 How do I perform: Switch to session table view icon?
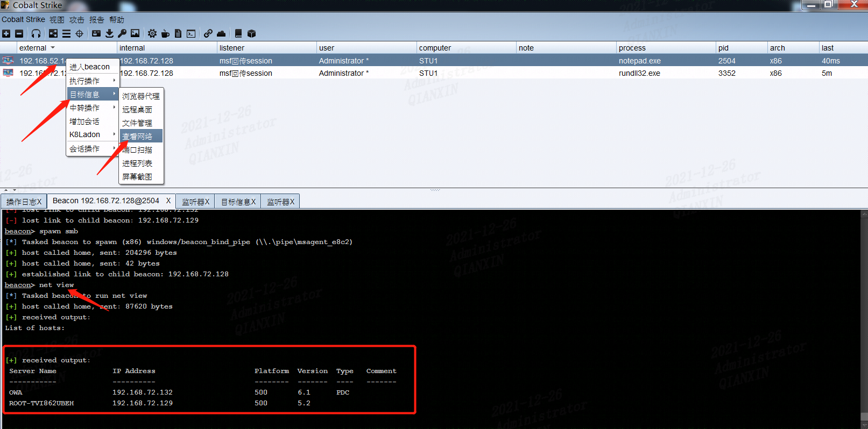(x=66, y=33)
